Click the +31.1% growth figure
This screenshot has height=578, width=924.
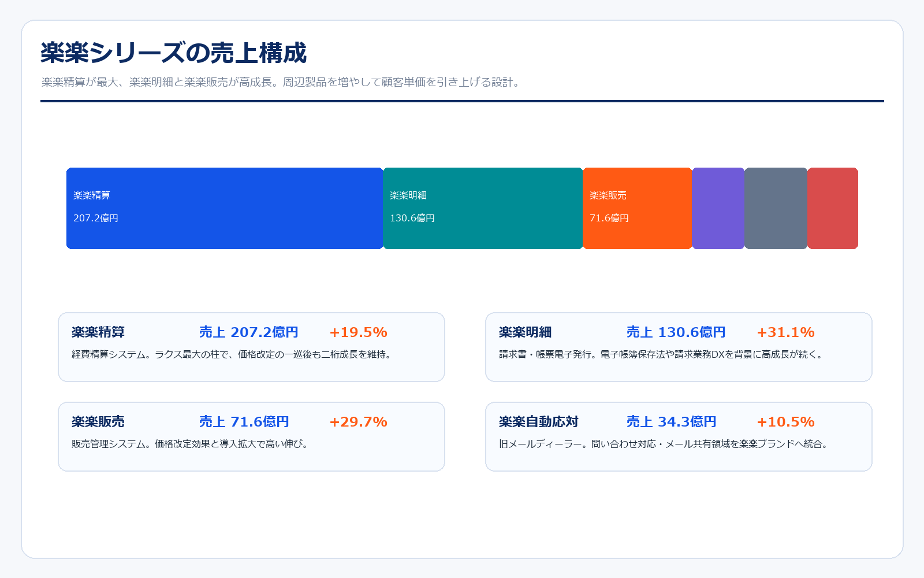pyautogui.click(x=785, y=332)
